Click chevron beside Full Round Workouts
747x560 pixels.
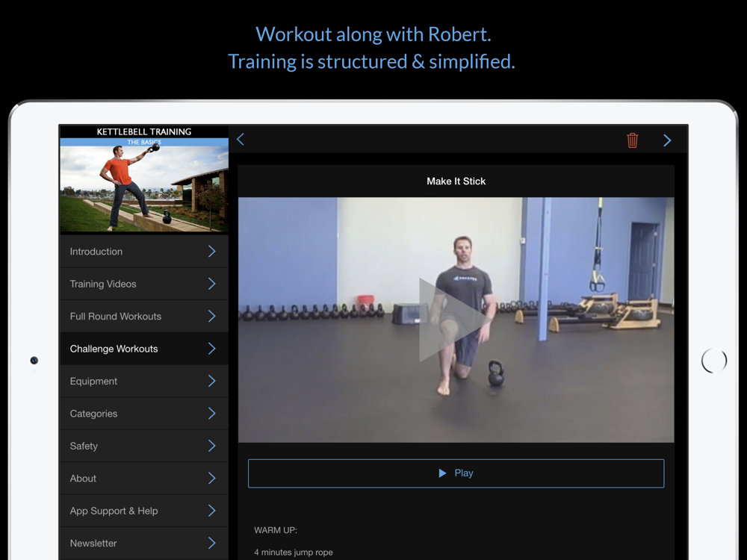click(x=212, y=316)
